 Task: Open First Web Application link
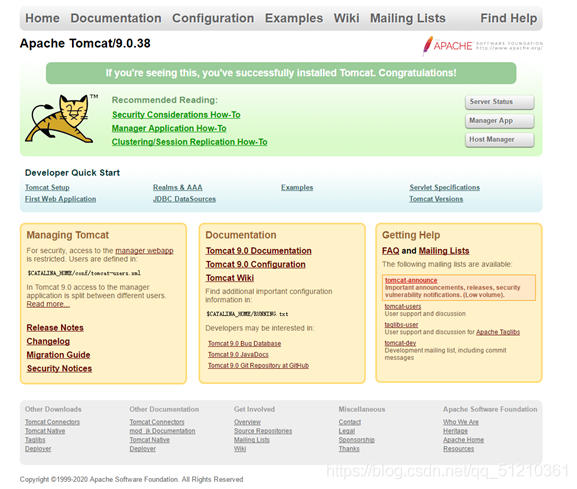click(x=60, y=199)
